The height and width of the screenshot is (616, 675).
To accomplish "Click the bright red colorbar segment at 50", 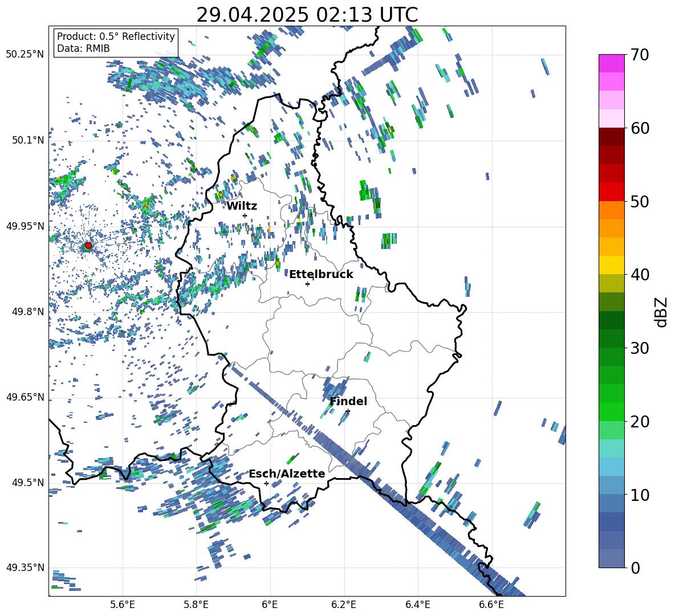I will 611,192.
